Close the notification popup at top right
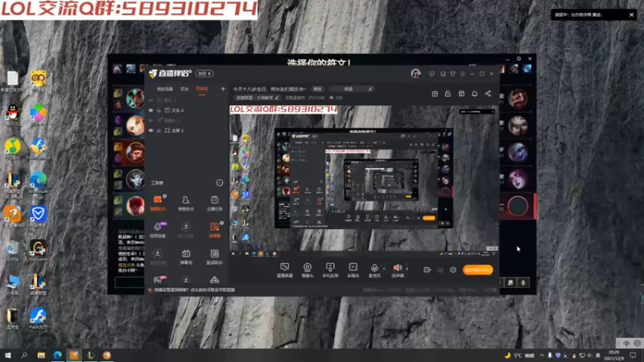This screenshot has width=644, height=362. [631, 14]
